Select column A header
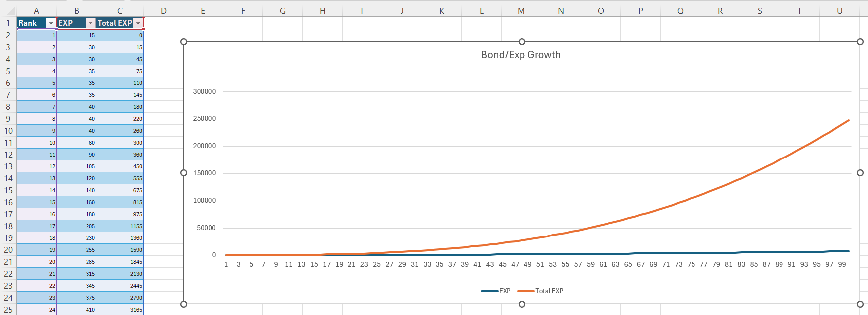This screenshot has height=315, width=868. click(37, 11)
